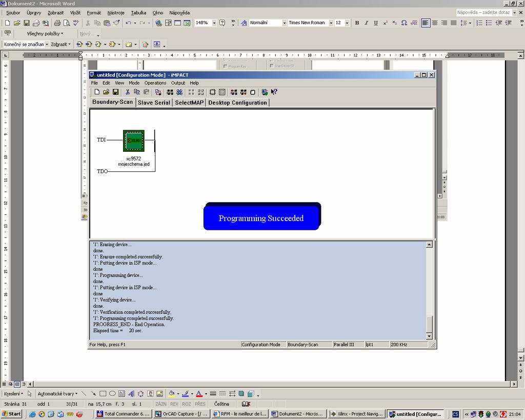
Task: Click Word's Numbered list icon
Action: click(x=479, y=23)
